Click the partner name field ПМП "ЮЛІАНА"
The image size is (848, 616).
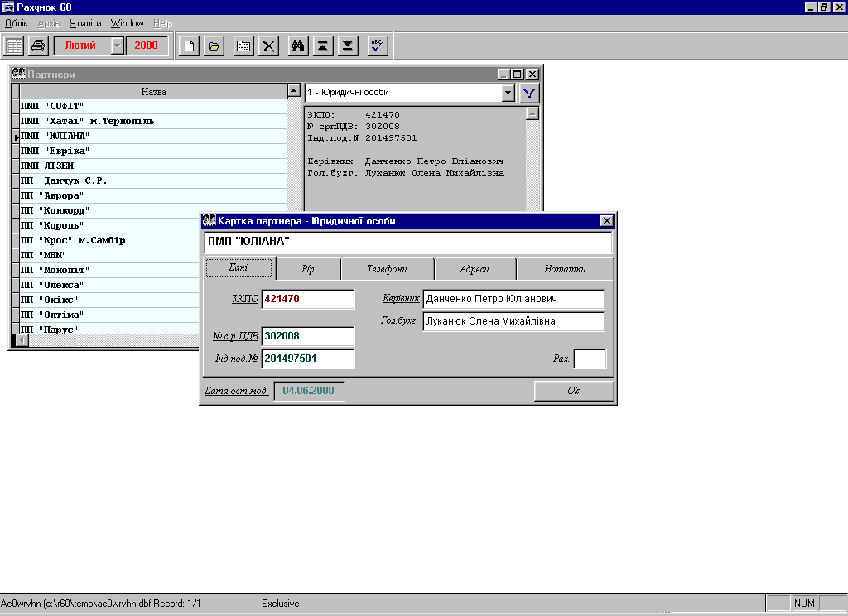pyautogui.click(x=408, y=242)
